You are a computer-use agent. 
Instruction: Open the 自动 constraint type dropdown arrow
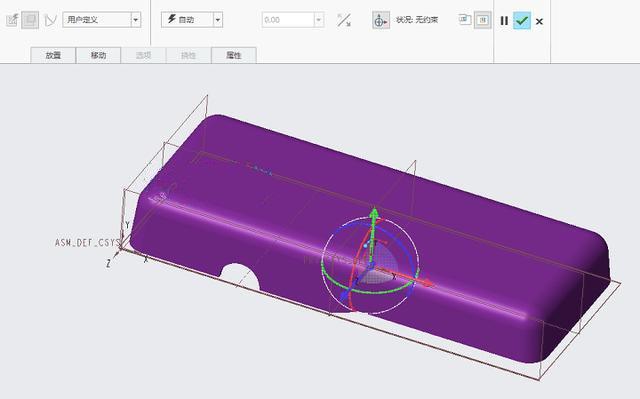pos(218,20)
